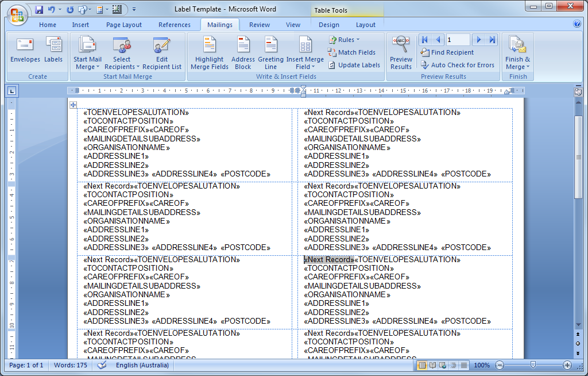This screenshot has width=588, height=376.
Task: Click Match Fields
Action: pyautogui.click(x=351, y=52)
